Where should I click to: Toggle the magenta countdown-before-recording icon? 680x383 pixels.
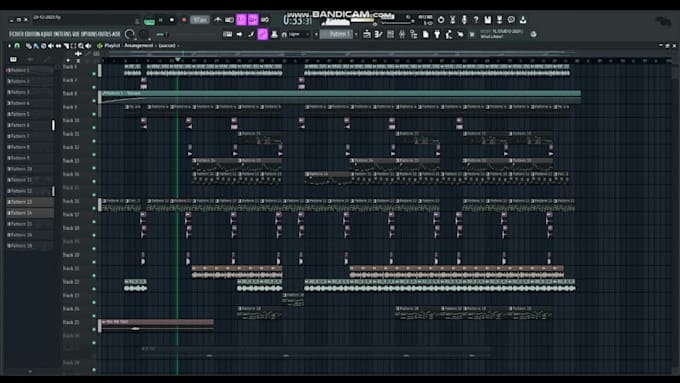click(x=242, y=20)
